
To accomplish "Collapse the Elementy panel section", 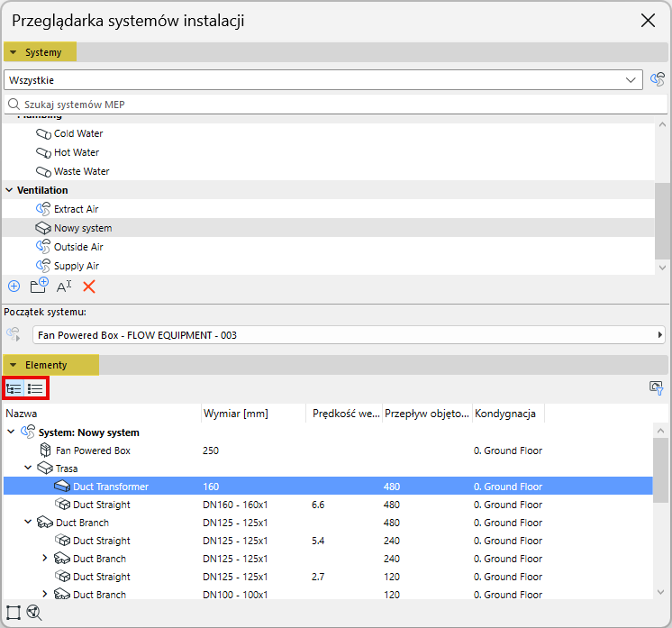I will (x=14, y=365).
